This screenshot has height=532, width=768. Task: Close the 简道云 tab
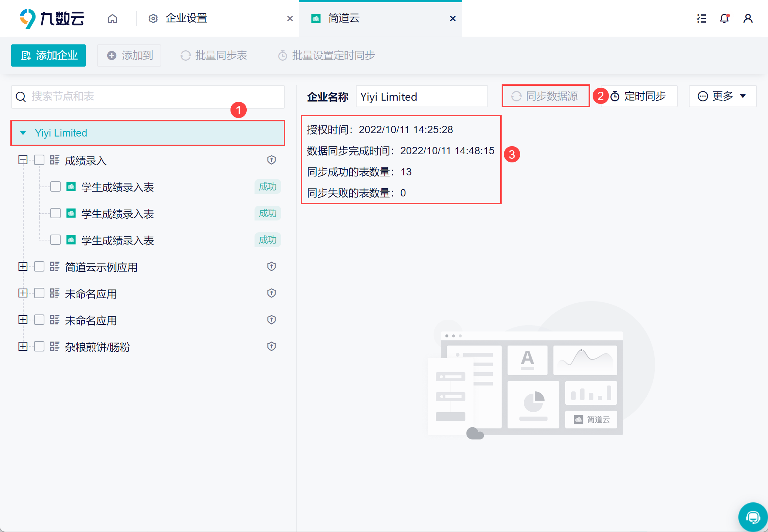click(x=452, y=18)
